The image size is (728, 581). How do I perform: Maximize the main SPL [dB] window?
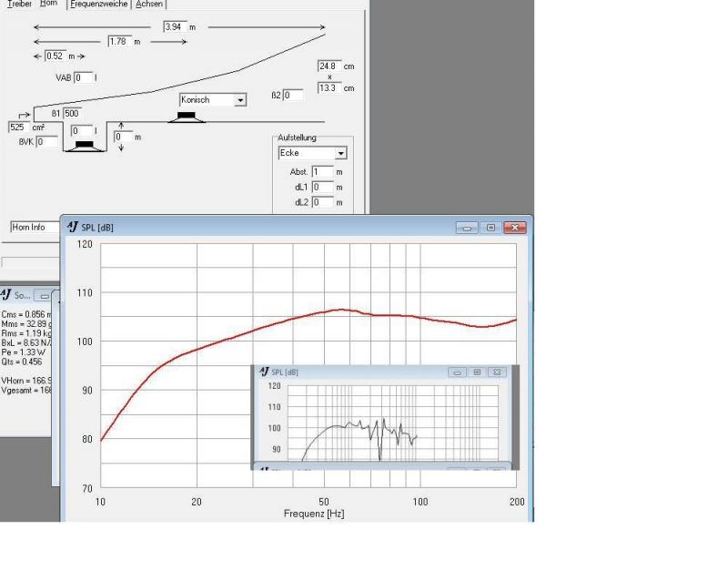click(490, 228)
